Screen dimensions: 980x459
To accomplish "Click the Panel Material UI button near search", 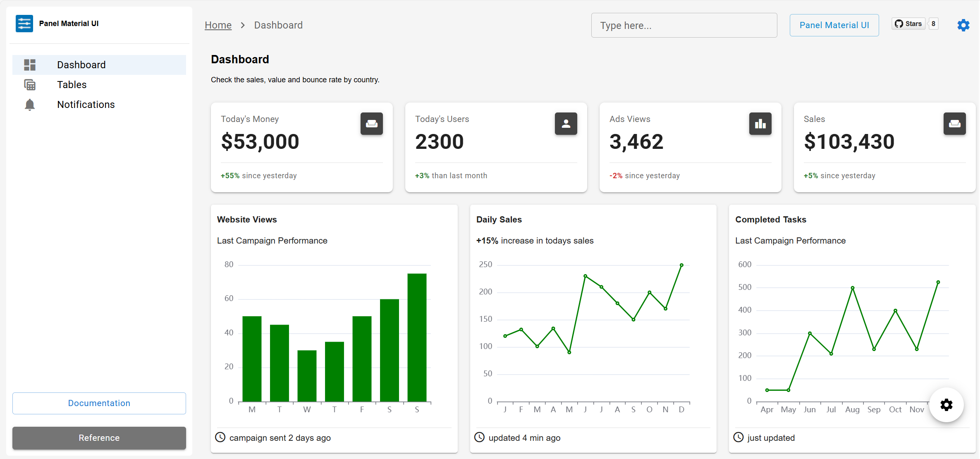I will (x=834, y=25).
